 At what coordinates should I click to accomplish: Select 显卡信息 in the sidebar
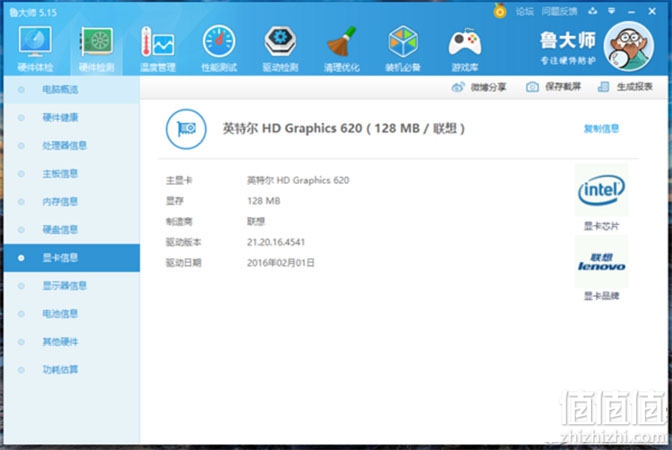72,258
